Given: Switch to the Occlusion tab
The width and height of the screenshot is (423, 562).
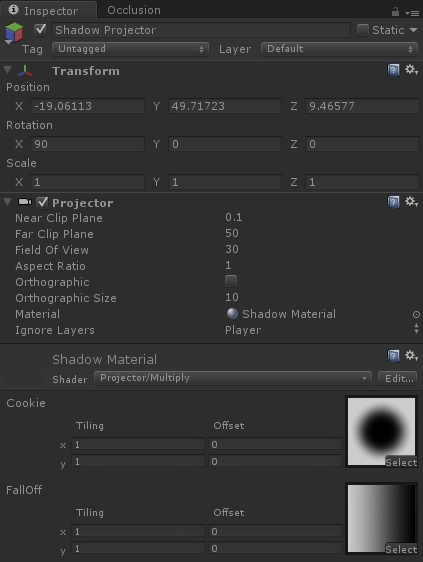Looking at the screenshot, I should [x=134, y=10].
